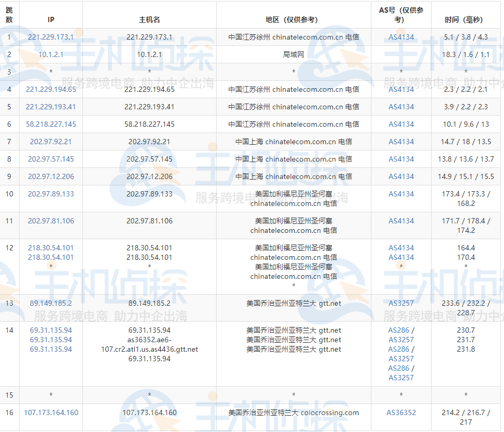Image resolution: width=504 pixels, height=432 pixels.
Task: Click the 89.149.185.2 Atlanta gtt.net IP link
Action: pyautogui.click(x=50, y=303)
